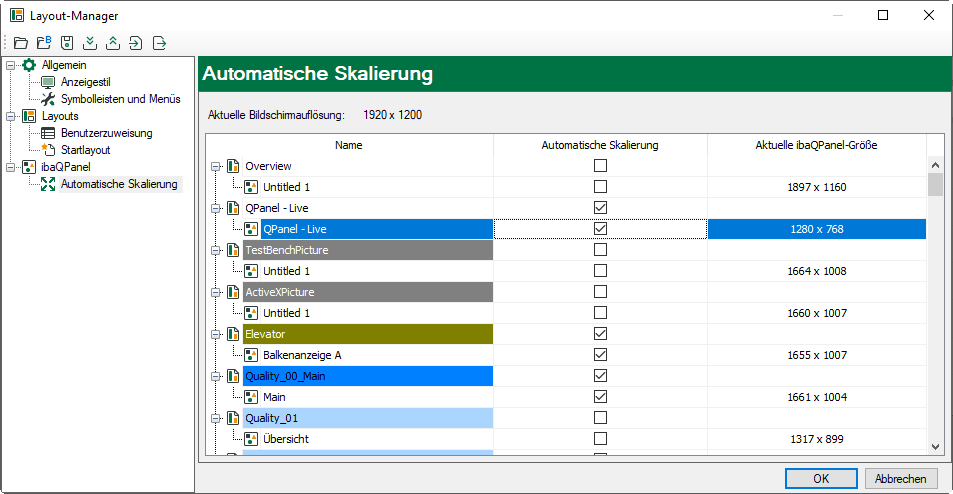Uncheck automatic scaling for Elevator
953x494 pixels.
(x=600, y=334)
